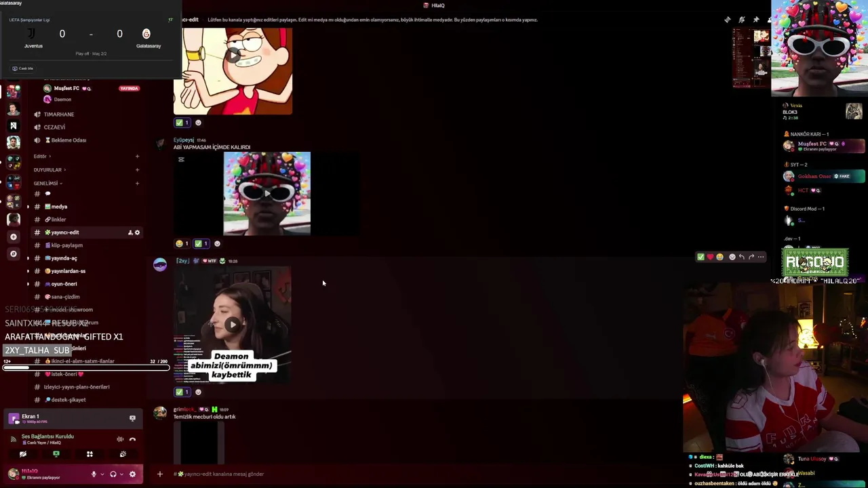Open attachment plus button in message box
The height and width of the screenshot is (488, 868).
pyautogui.click(x=160, y=474)
